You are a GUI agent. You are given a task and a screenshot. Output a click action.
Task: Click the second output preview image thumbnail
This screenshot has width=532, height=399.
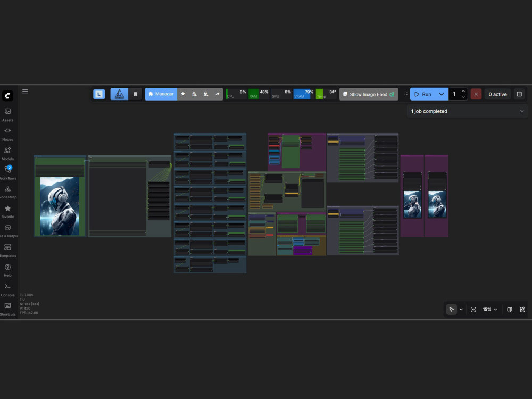(437, 204)
